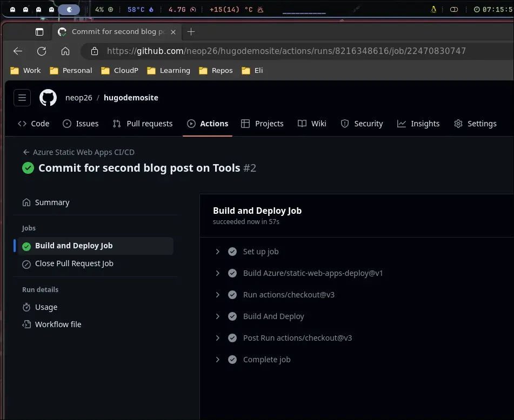Click the browser address bar URL

pos(286,51)
